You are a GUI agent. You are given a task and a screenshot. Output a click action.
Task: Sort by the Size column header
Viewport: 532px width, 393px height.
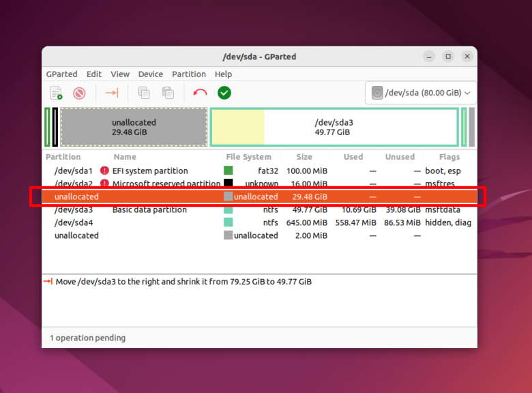pos(304,157)
